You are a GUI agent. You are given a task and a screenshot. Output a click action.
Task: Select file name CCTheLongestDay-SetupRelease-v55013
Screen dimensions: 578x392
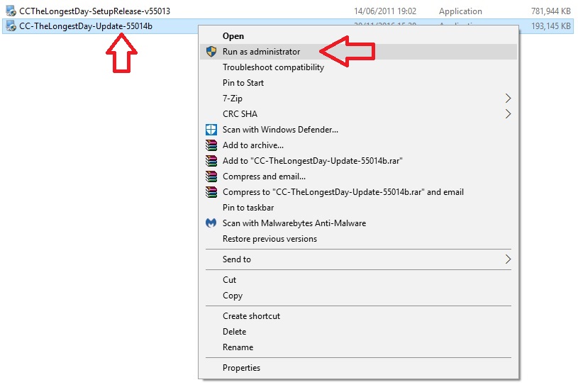95,11
